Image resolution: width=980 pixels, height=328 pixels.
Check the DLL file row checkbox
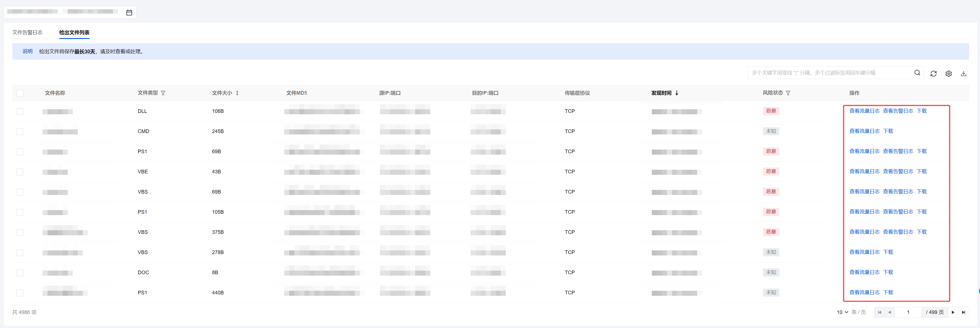20,111
